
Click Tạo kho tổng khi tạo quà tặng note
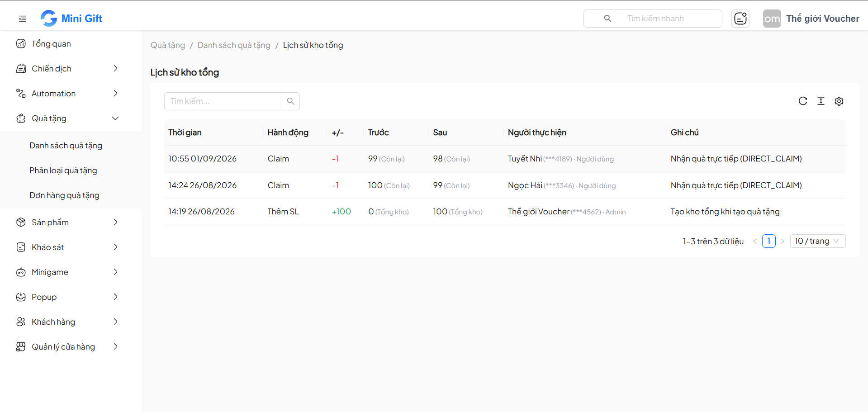click(x=725, y=212)
